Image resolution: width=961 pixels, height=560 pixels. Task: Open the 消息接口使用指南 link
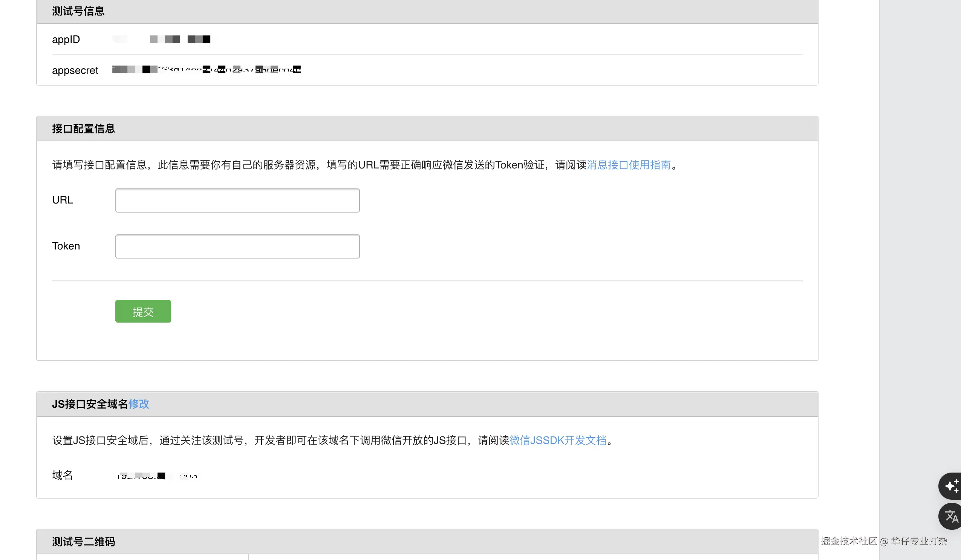click(x=629, y=165)
